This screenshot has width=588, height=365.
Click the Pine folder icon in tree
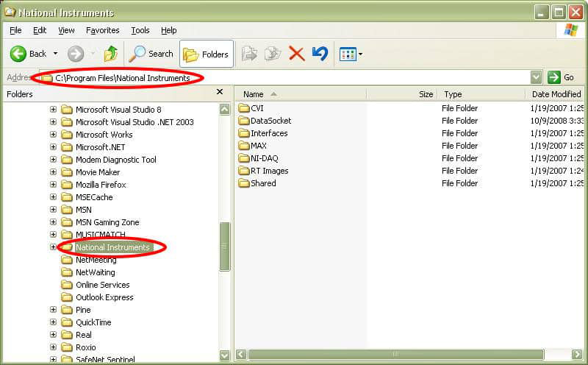click(x=67, y=310)
